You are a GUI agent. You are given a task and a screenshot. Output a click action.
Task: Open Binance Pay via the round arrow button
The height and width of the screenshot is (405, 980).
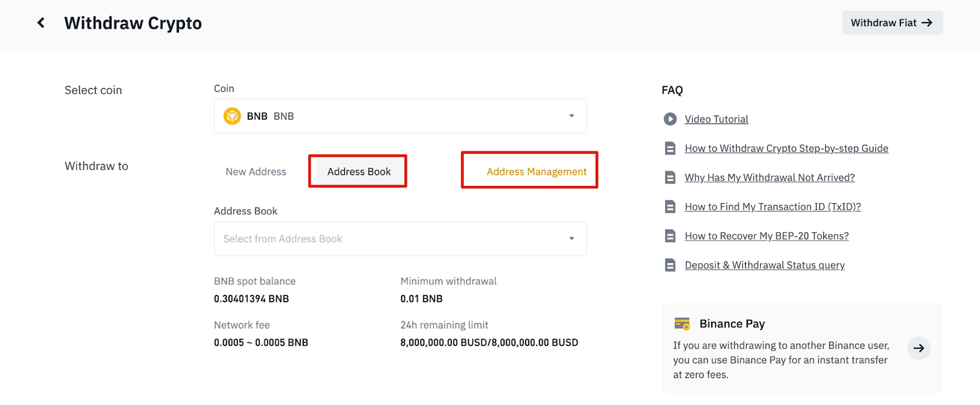pos(919,348)
